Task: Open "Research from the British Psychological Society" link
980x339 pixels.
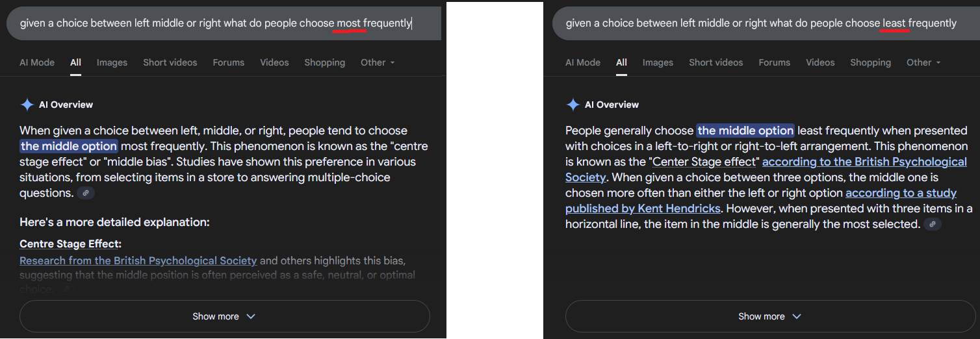Action: [x=138, y=260]
